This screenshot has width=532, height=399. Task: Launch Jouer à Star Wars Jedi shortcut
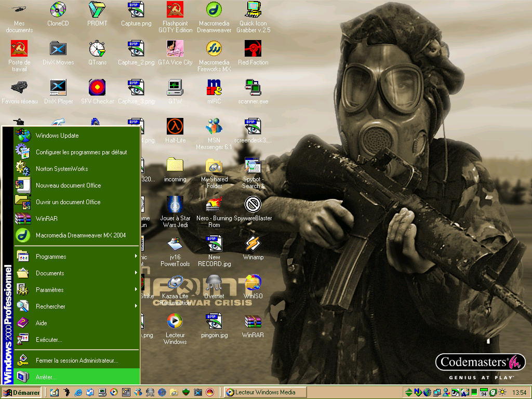coord(175,212)
